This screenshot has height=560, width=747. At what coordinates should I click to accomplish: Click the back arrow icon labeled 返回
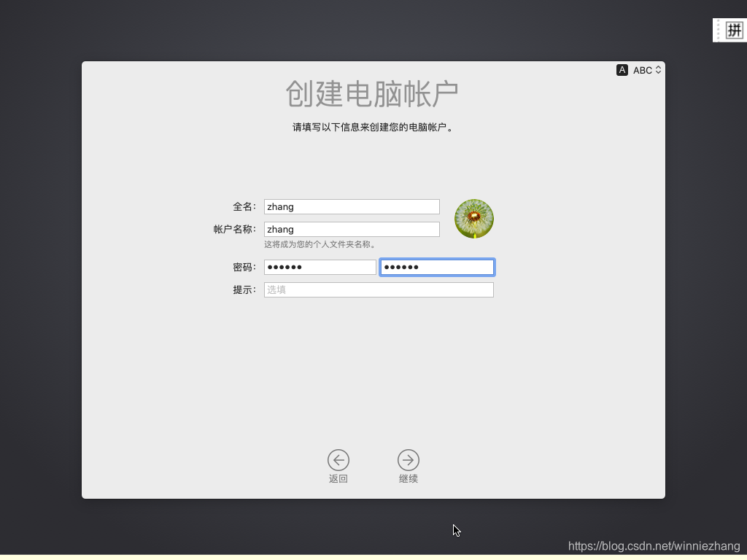[x=338, y=460]
